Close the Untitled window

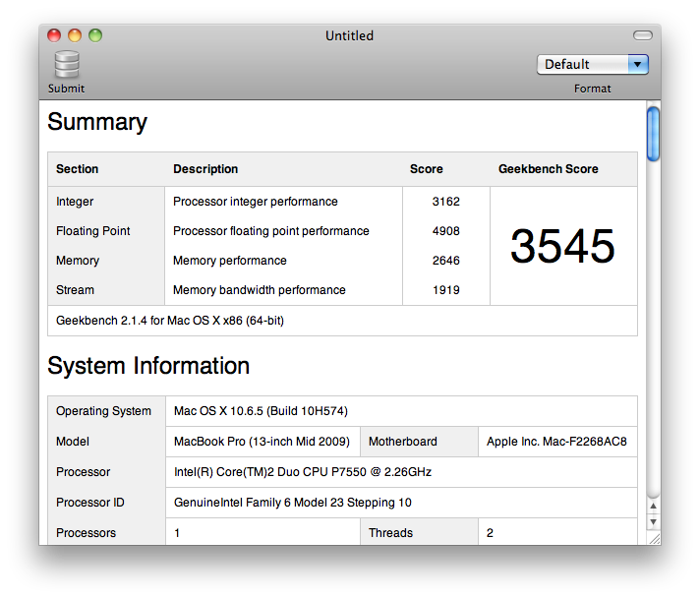[54, 35]
